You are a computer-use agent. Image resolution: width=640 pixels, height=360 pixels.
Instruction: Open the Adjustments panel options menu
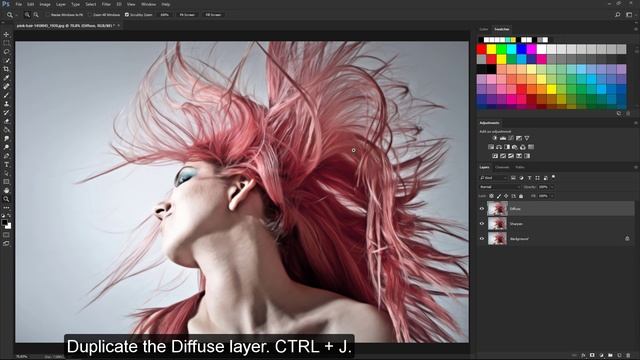point(636,123)
